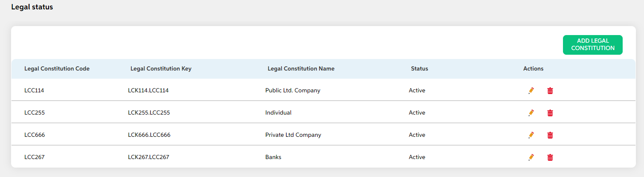
Task: Click the Legal status heading
Action: coord(32,7)
